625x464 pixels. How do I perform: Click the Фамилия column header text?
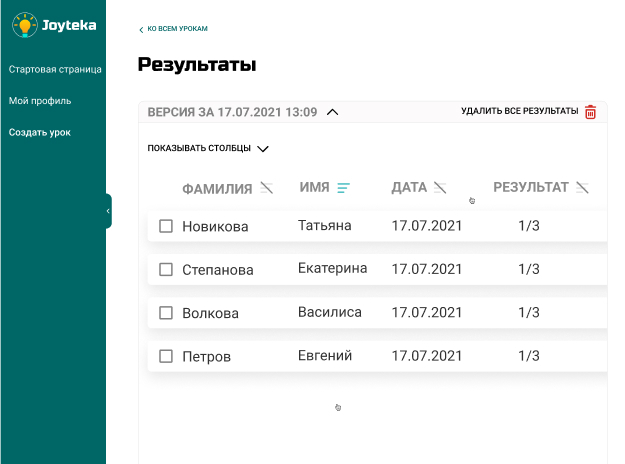pyautogui.click(x=217, y=189)
